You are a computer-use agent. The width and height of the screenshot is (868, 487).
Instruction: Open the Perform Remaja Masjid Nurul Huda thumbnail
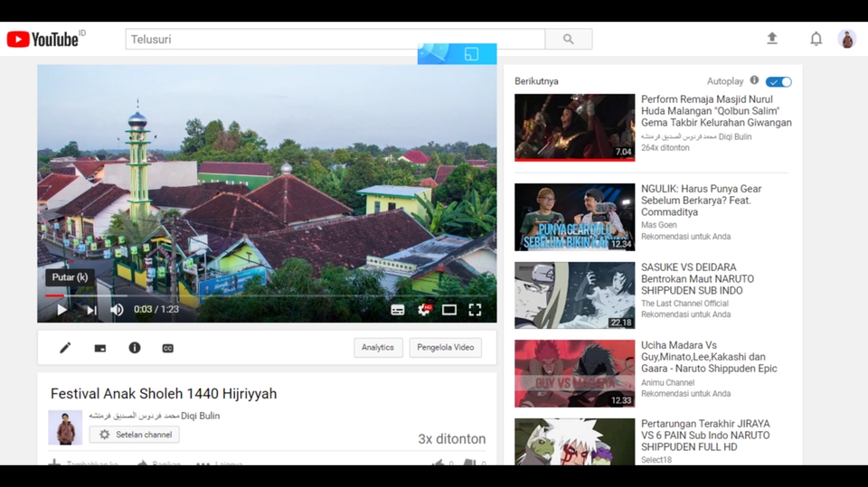click(x=575, y=127)
